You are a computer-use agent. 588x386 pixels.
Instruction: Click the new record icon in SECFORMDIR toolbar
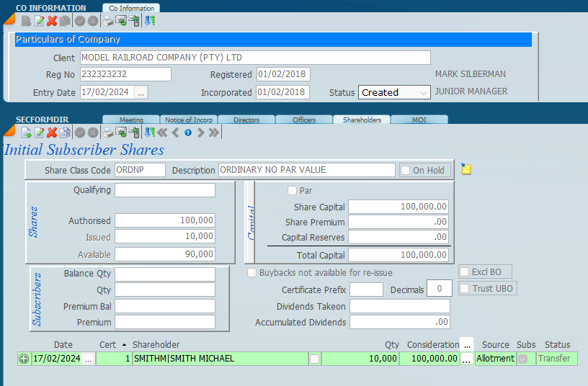click(26, 133)
